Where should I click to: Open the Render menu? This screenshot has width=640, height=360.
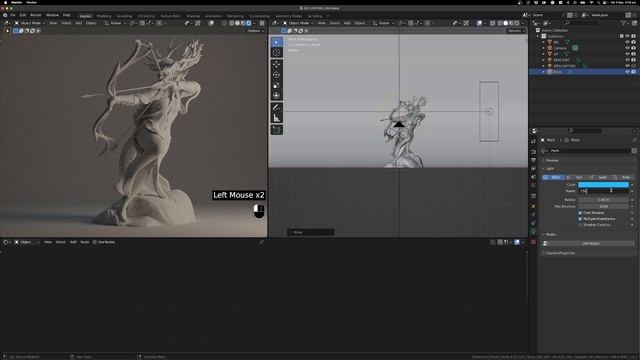point(36,15)
